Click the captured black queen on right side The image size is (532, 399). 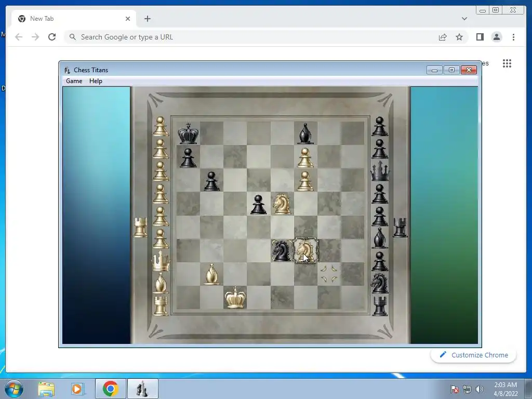tap(380, 171)
